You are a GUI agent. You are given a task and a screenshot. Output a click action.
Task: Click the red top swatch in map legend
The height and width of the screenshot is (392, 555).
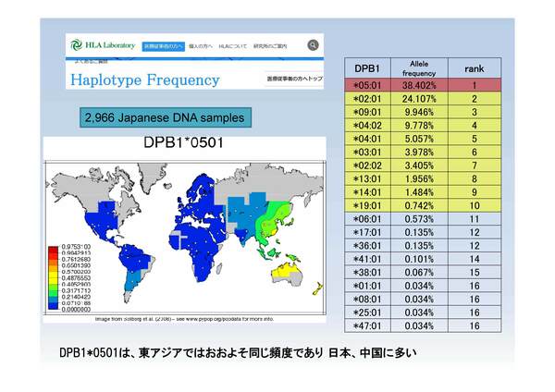55,251
